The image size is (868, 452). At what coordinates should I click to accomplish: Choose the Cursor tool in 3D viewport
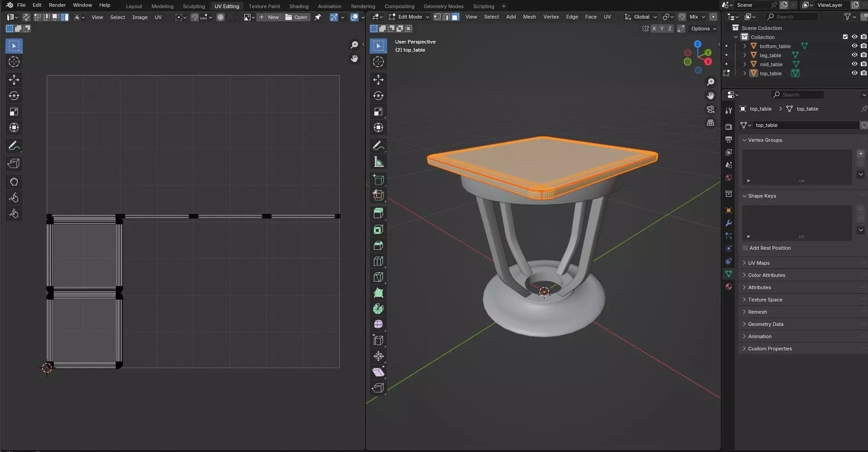click(x=378, y=62)
